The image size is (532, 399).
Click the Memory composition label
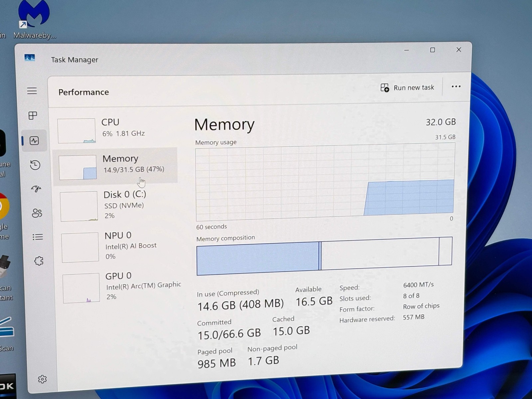coord(225,238)
